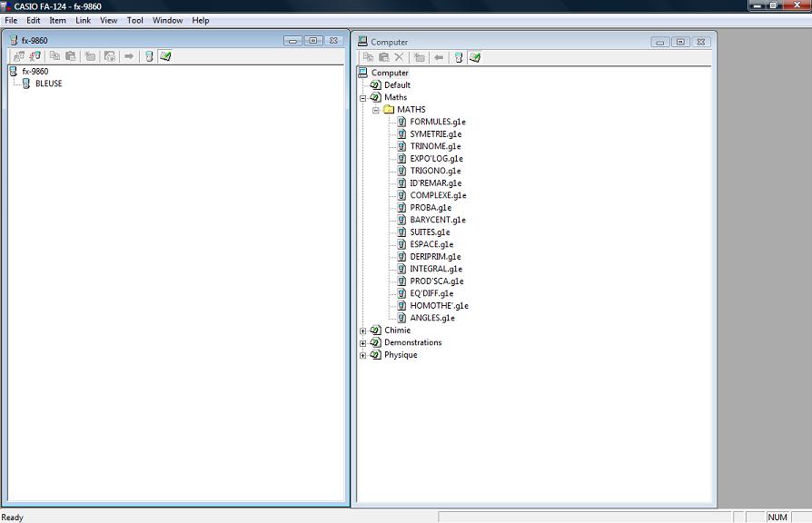Click the file icon next to FORMULES.g1e

pos(401,122)
